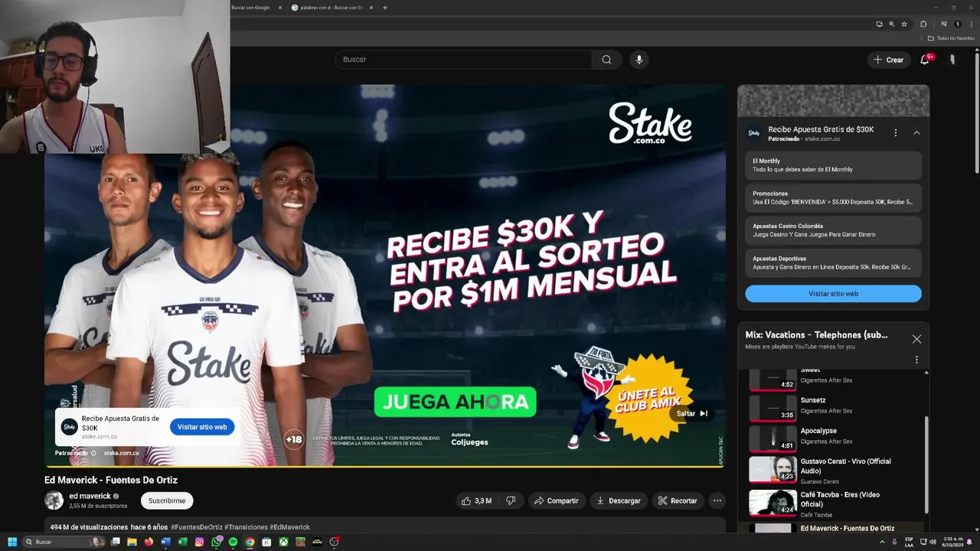Click Compartir to share video

pos(557,500)
